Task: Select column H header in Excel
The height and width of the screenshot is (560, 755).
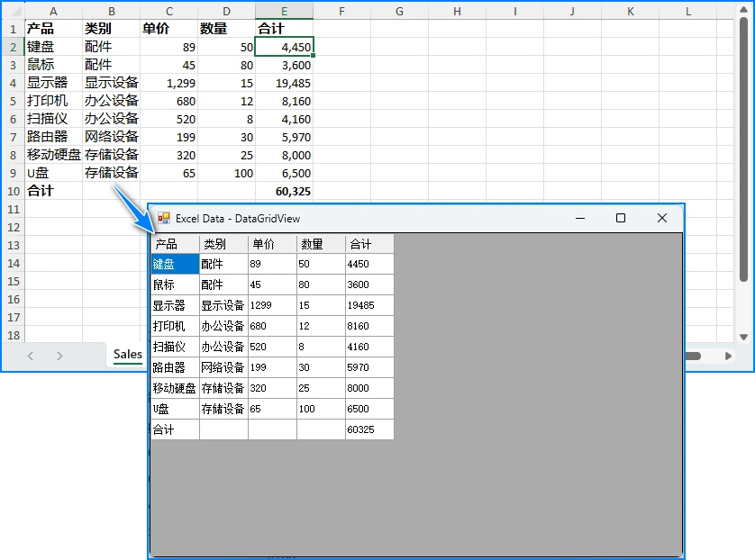Action: tap(457, 12)
